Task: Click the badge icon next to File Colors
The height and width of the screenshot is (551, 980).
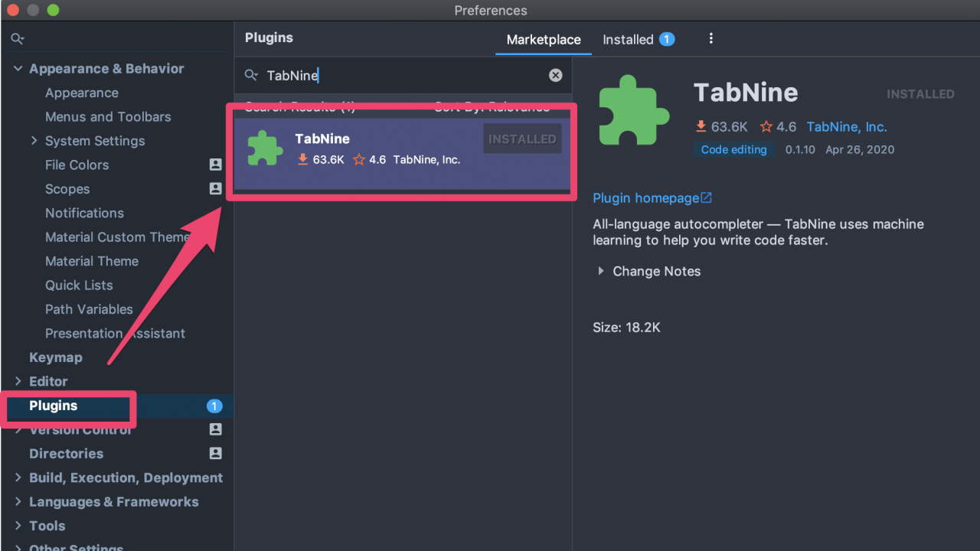Action: click(215, 165)
